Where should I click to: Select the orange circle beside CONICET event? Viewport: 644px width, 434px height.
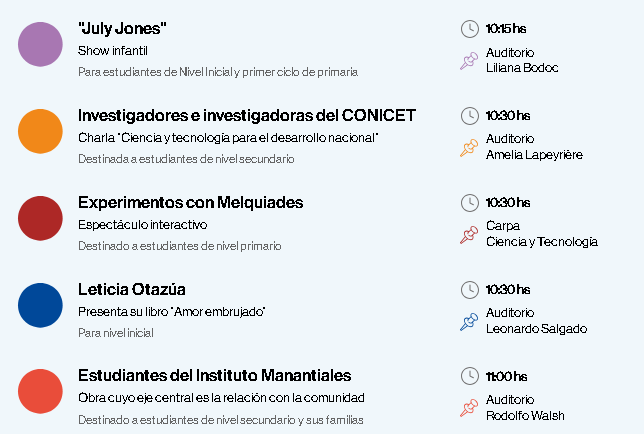40,131
